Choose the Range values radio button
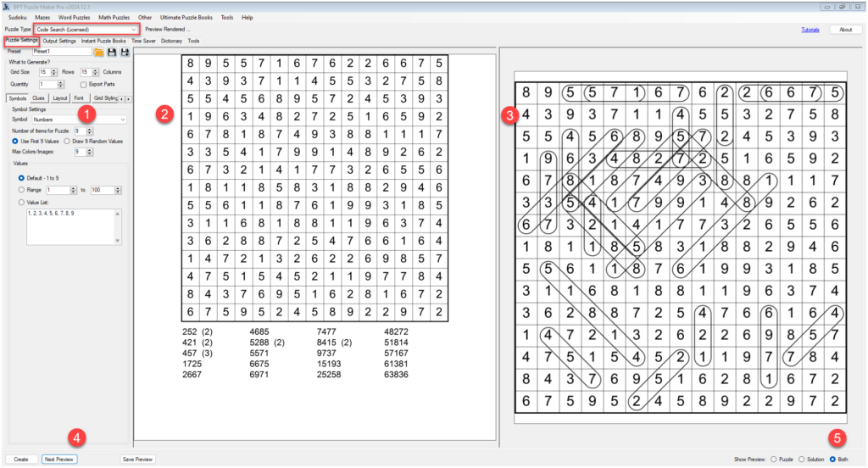The width and height of the screenshot is (868, 468). point(21,190)
